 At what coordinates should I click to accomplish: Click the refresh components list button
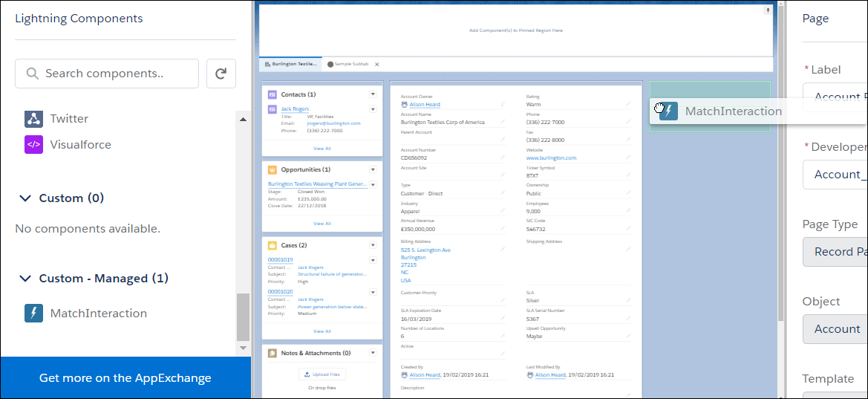coord(221,74)
